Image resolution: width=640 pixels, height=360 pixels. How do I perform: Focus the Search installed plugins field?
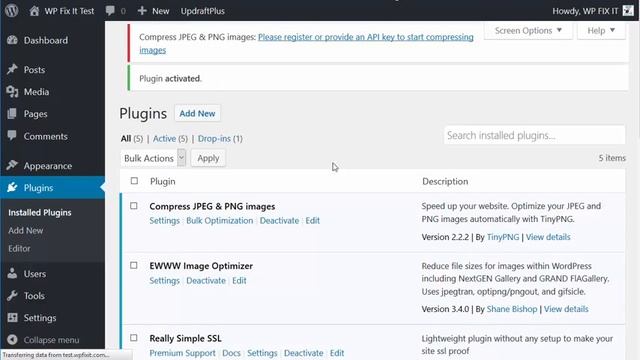(x=534, y=135)
